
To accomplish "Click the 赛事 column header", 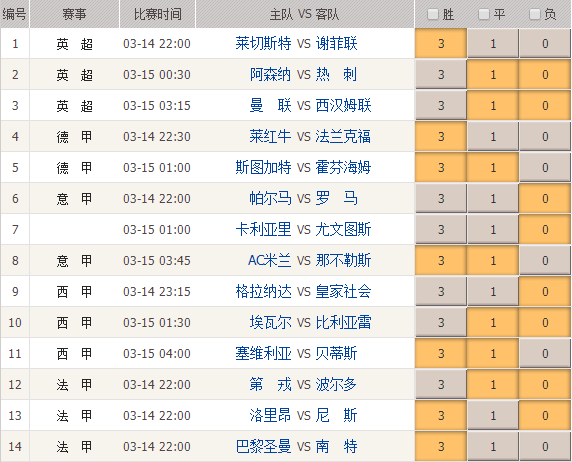I will (74, 14).
